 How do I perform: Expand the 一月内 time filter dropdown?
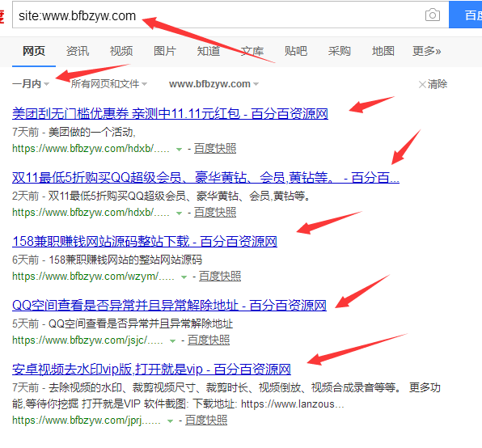coord(31,84)
